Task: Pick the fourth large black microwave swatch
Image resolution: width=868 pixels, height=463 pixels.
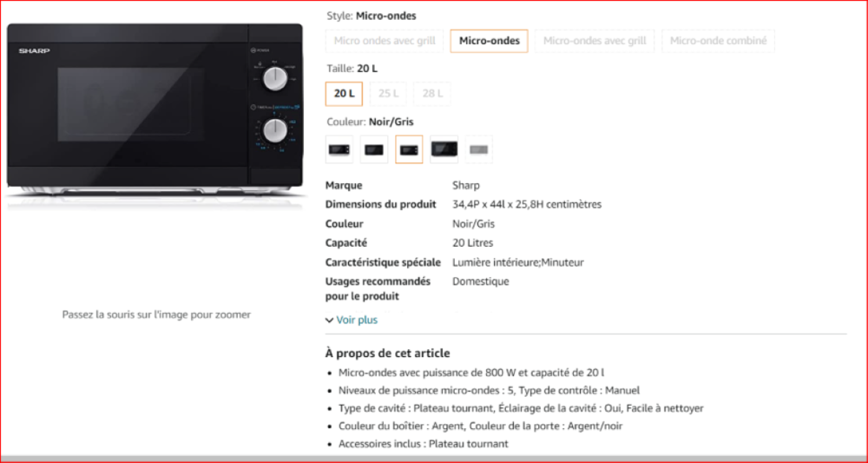Action: pos(444,149)
